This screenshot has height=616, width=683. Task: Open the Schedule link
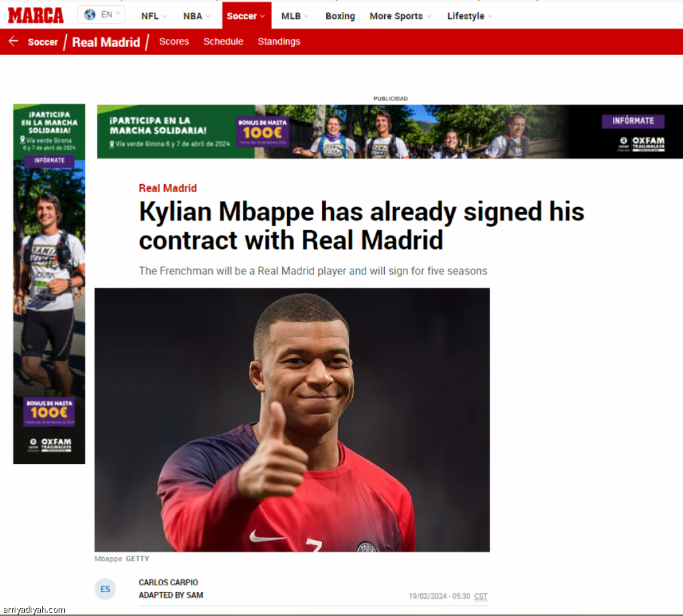(223, 41)
